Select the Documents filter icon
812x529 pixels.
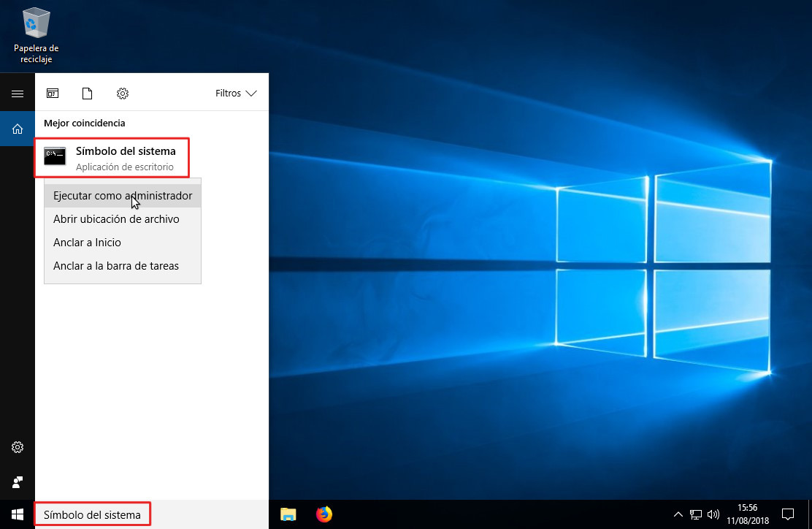88,94
